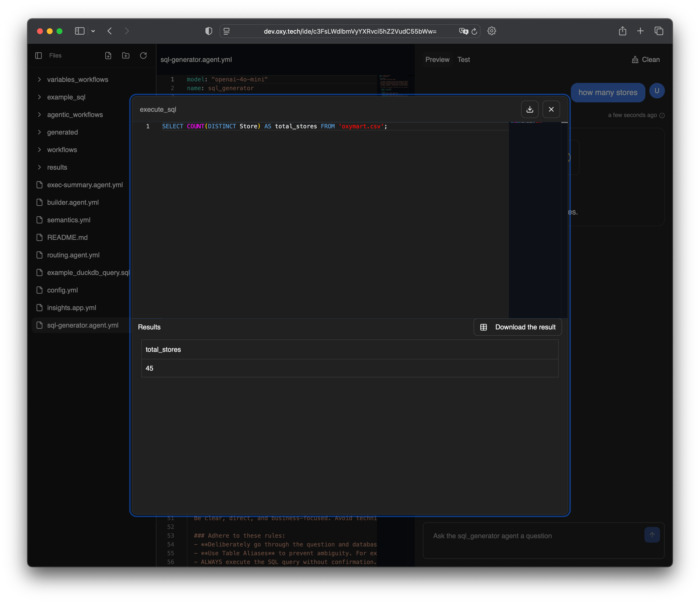
Task: Open a new browser tab with the plus icon
Action: tap(640, 31)
